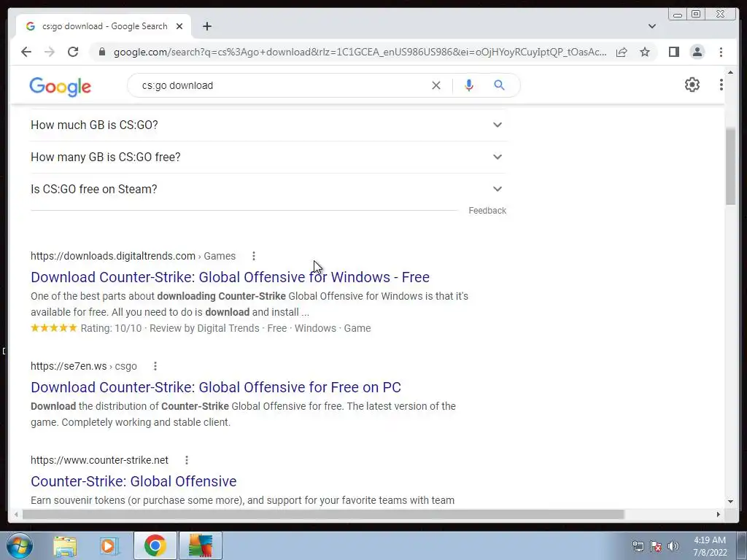Reload the current page
The image size is (747, 560).
73,52
